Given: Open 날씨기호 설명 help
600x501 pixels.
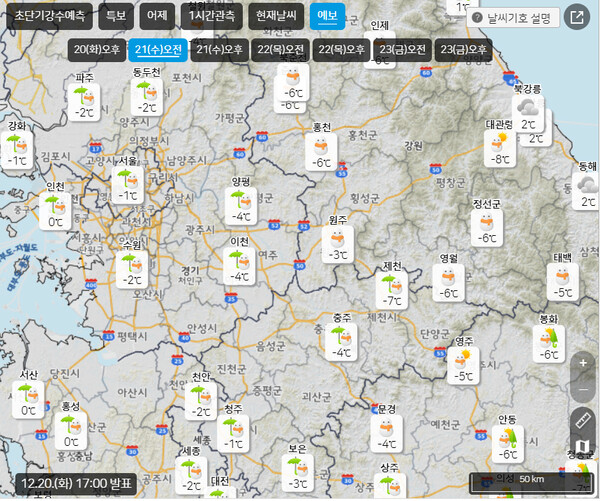Looking at the screenshot, I should [513, 18].
